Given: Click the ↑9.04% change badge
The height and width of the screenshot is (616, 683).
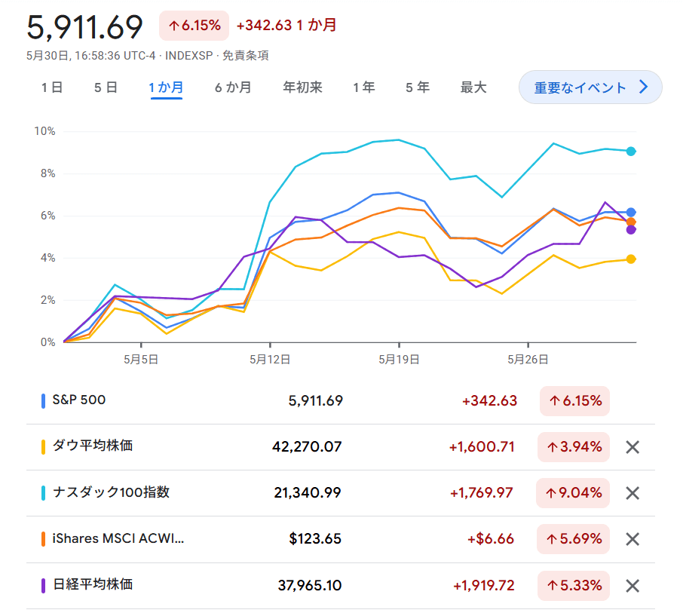Looking at the screenshot, I should coord(573,493).
